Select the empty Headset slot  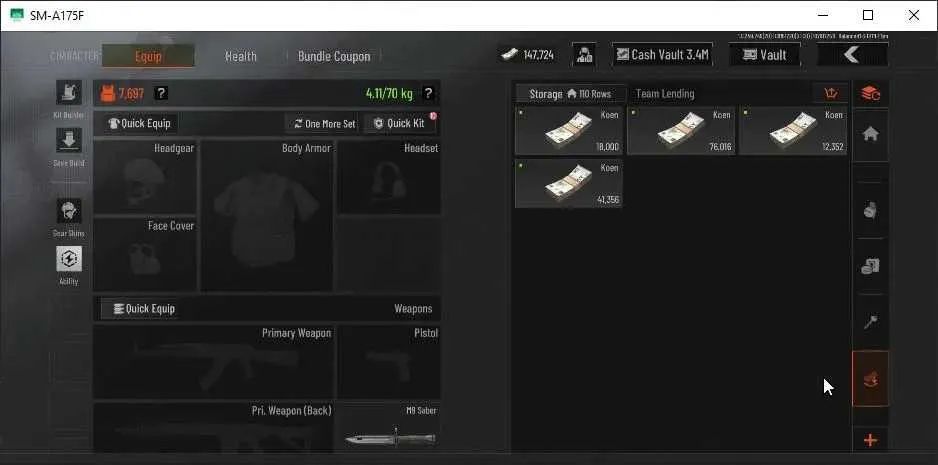click(x=389, y=177)
